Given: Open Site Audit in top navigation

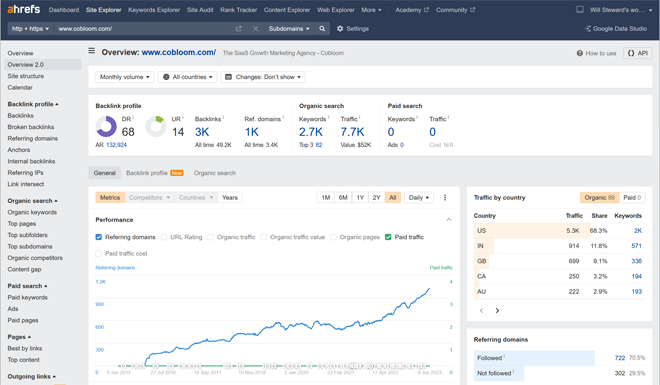Looking at the screenshot, I should [x=200, y=10].
